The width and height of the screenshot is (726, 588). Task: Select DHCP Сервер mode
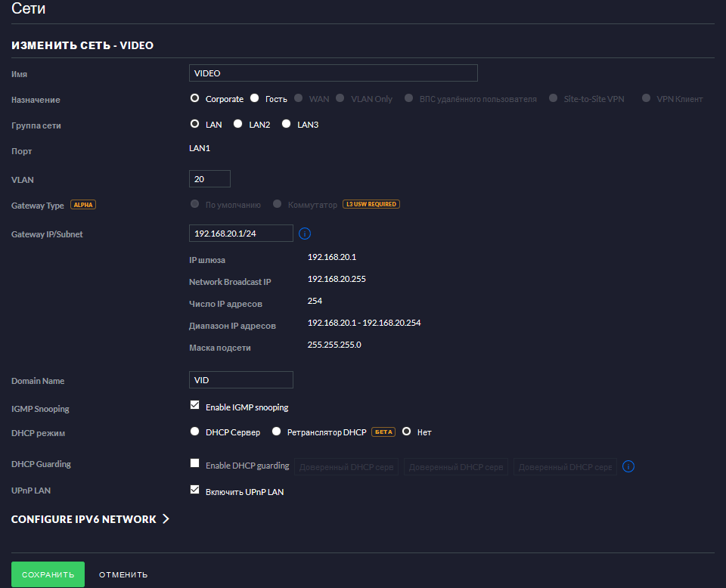pos(194,432)
